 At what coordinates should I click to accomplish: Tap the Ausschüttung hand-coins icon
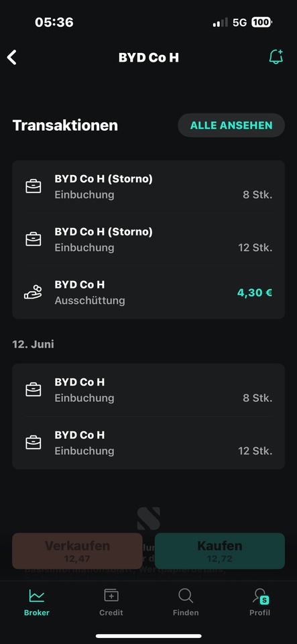pyautogui.click(x=34, y=292)
